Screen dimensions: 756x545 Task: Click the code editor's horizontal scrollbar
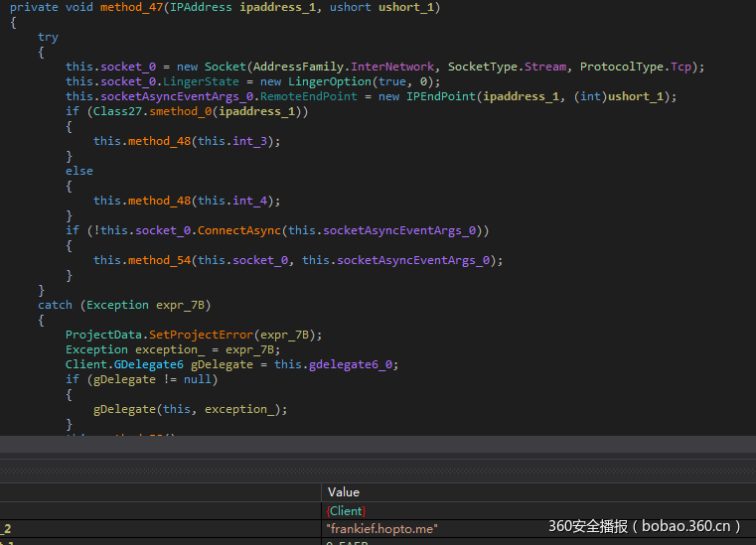378,445
